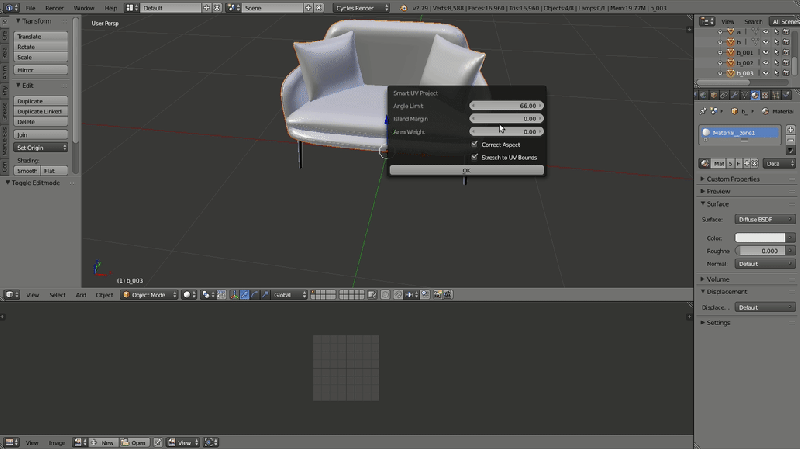Select the translate manipulator arrow icon

(244, 294)
